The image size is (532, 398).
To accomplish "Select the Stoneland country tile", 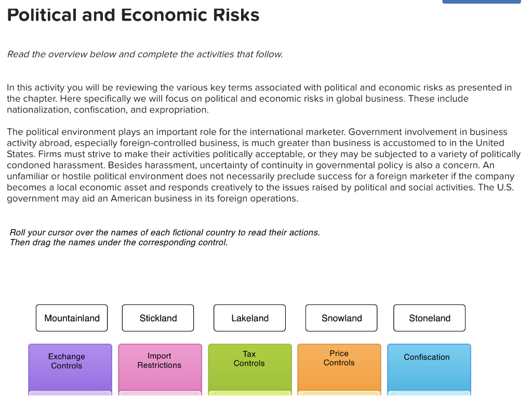I will click(429, 317).
